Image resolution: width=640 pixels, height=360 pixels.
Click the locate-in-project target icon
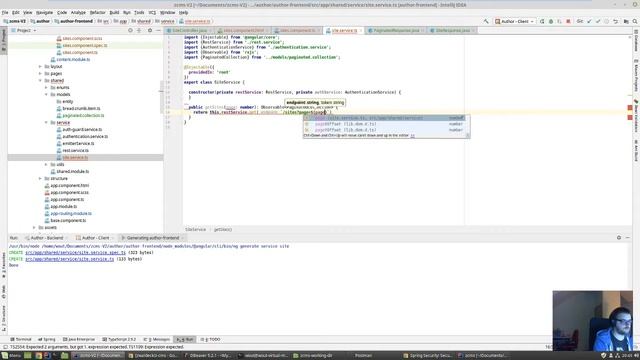tap(130, 31)
